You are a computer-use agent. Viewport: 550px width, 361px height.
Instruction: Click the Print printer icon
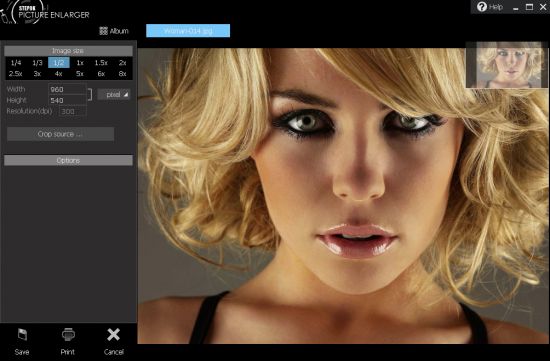pyautogui.click(x=68, y=335)
